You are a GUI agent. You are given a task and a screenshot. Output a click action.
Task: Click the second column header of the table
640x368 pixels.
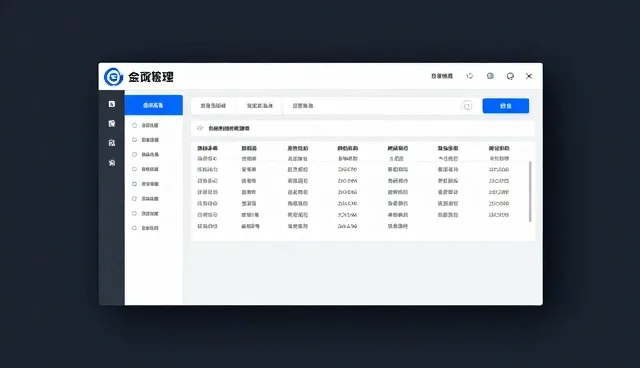[249, 149]
